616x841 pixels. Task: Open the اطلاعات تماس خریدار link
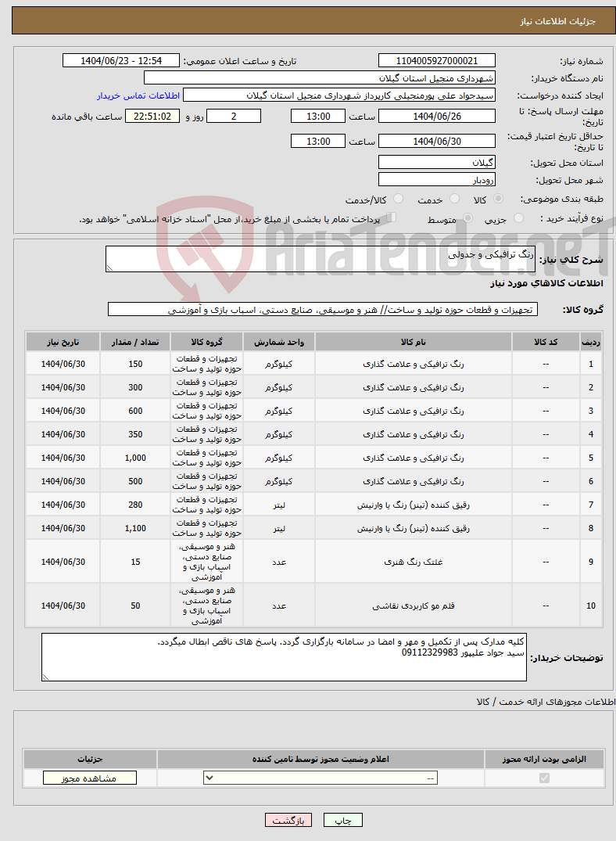138,95
